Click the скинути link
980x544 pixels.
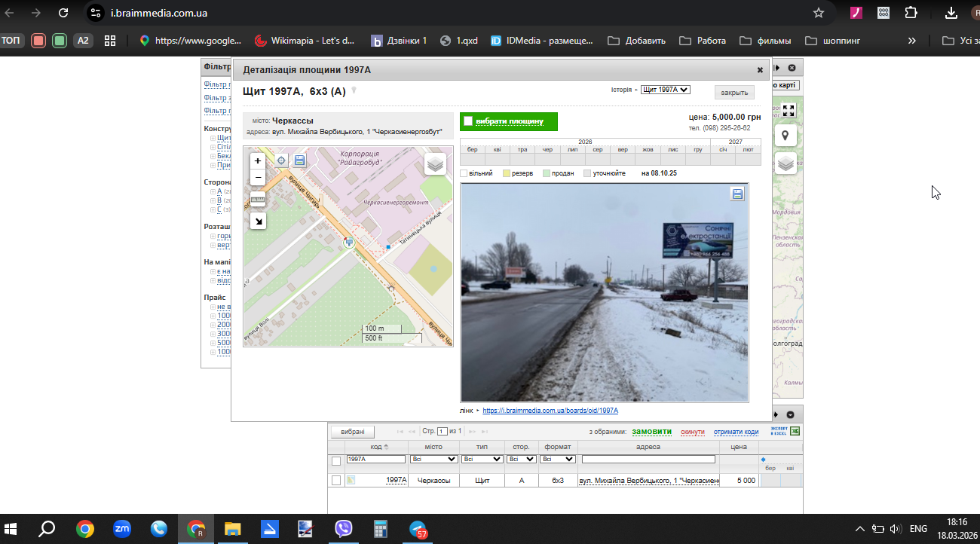pos(692,432)
